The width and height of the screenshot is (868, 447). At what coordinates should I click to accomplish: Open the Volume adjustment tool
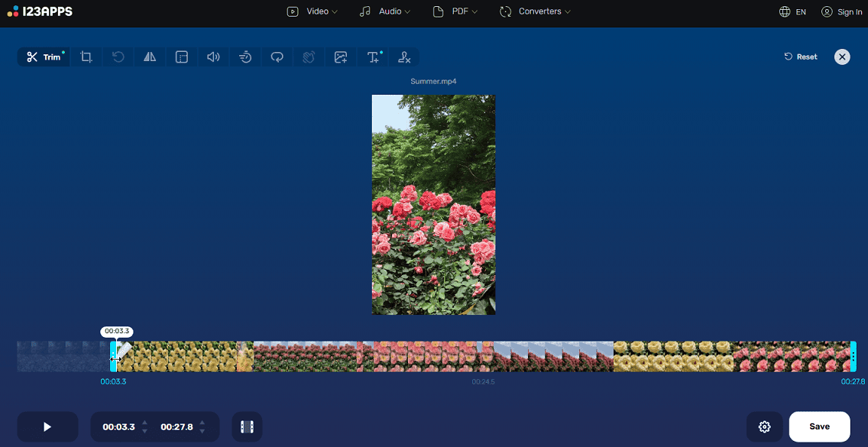point(213,57)
